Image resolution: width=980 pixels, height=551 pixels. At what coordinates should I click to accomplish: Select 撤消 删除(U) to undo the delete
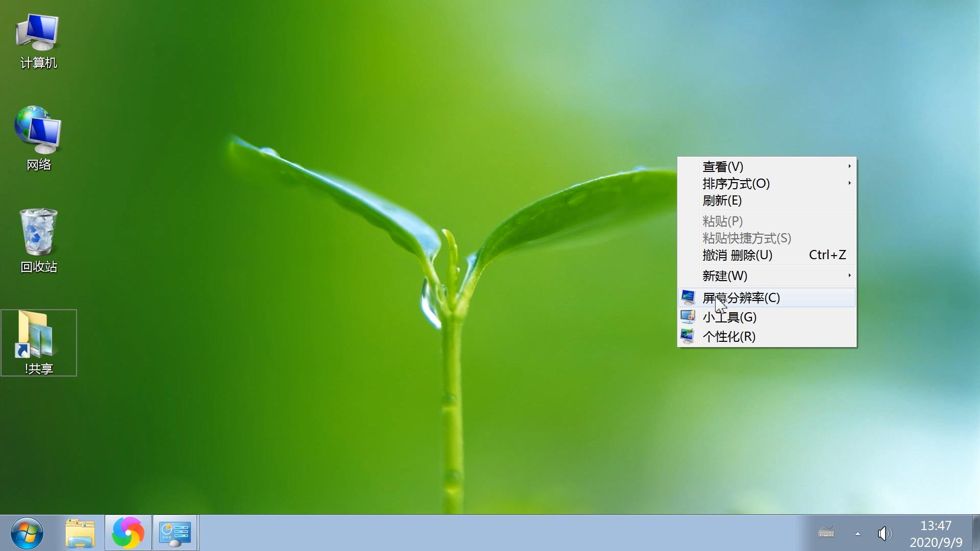tap(737, 255)
